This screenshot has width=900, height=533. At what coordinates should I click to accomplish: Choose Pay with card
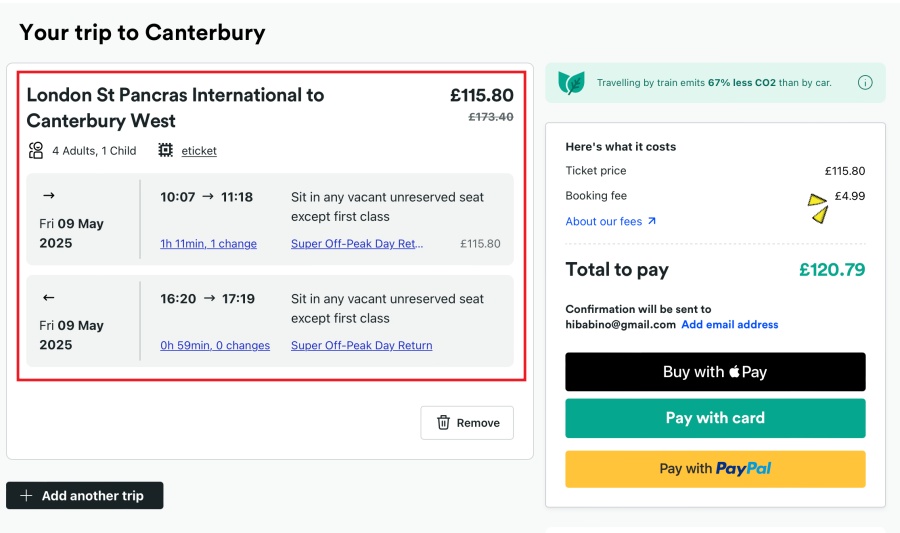(x=715, y=418)
